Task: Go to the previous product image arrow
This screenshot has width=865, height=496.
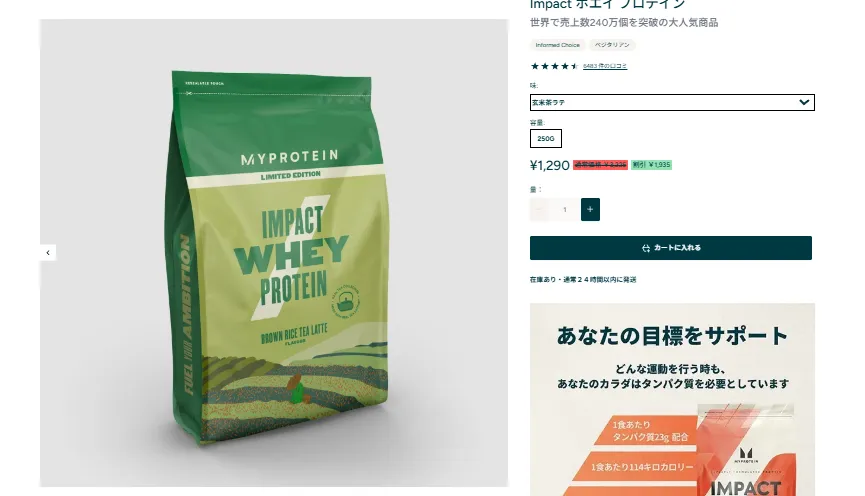Action: tap(48, 253)
